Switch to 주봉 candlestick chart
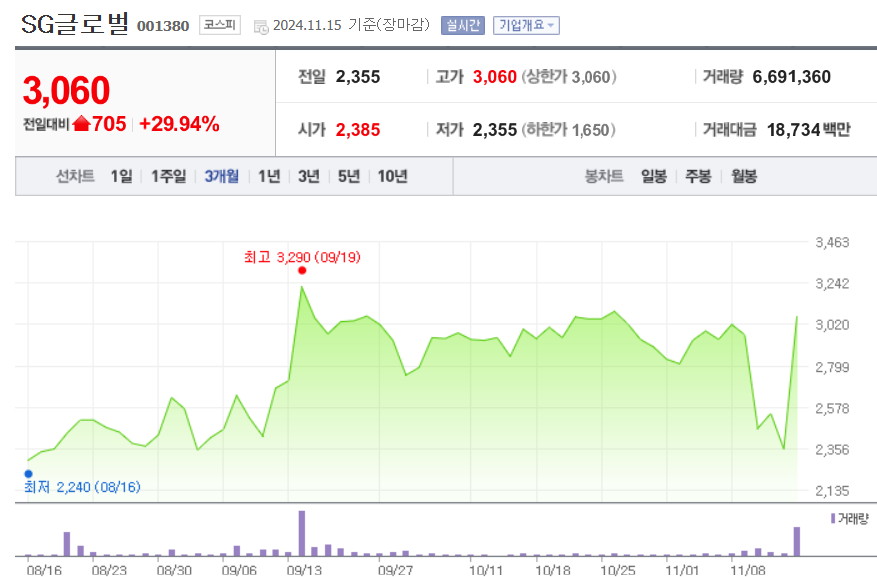The image size is (877, 577). 699,176
